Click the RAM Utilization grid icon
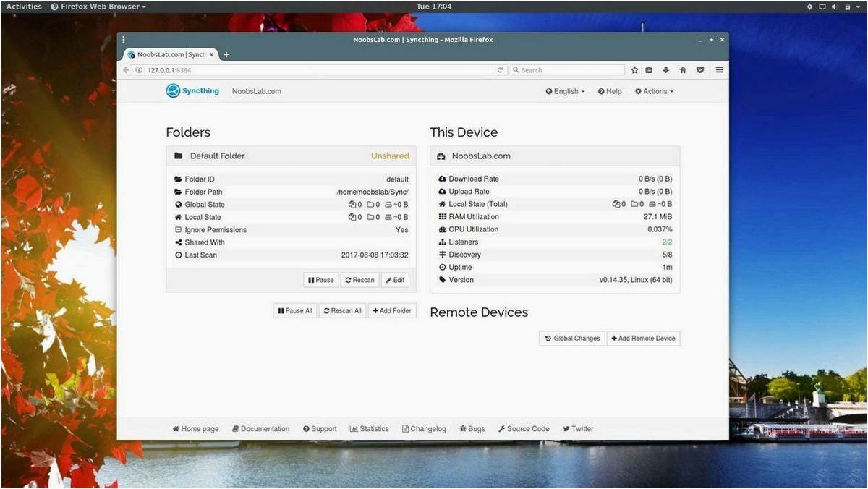 coord(443,216)
